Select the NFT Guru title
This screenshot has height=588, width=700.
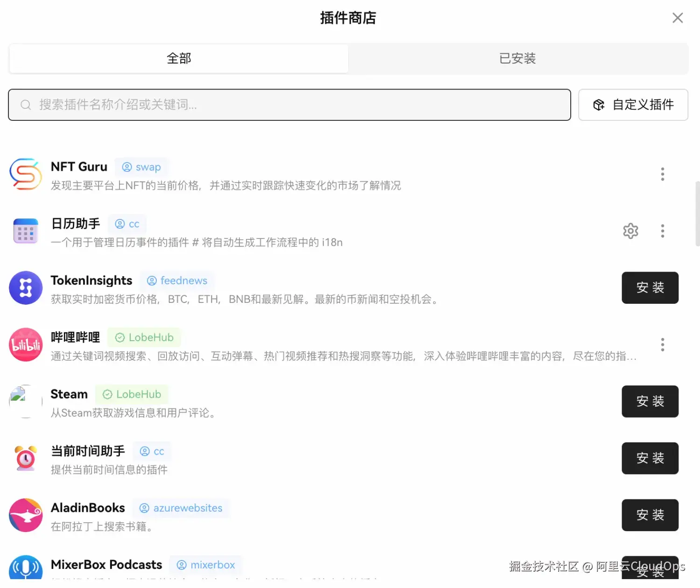point(79,167)
